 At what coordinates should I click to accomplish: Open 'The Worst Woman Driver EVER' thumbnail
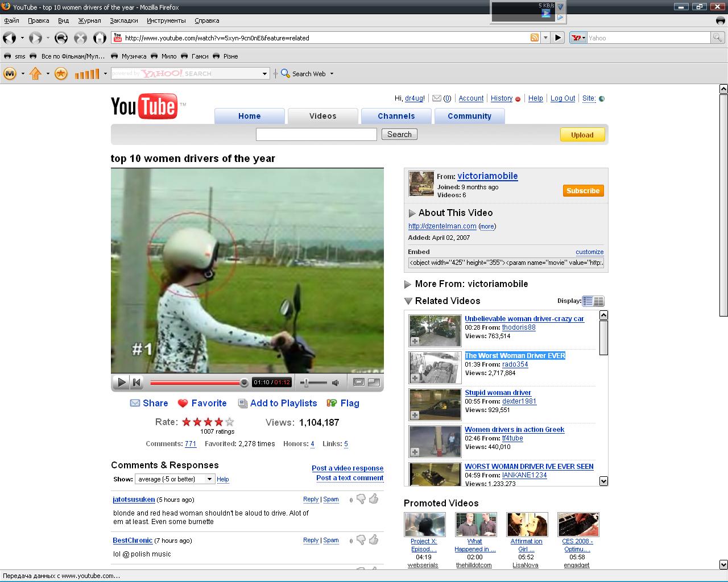pyautogui.click(x=435, y=368)
